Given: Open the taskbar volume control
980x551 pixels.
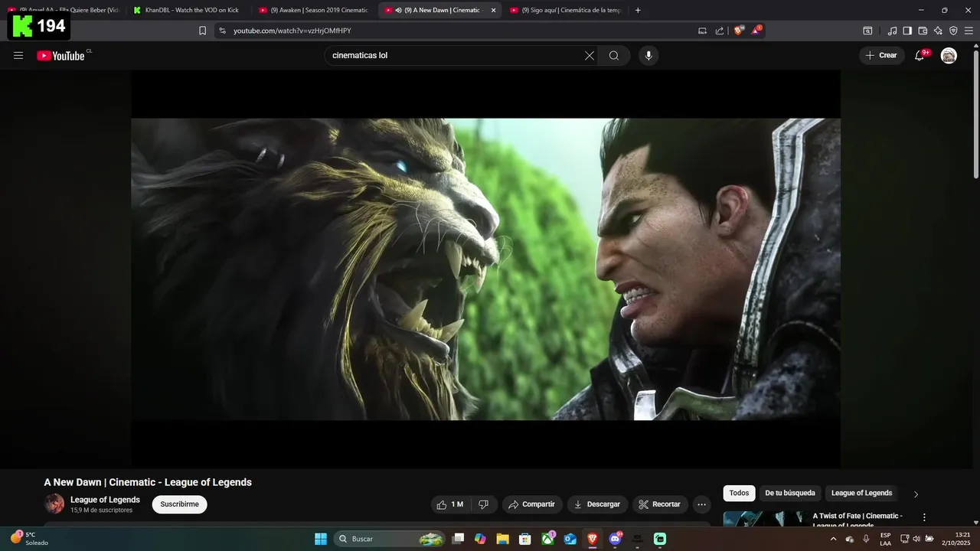Looking at the screenshot, I should (x=916, y=539).
